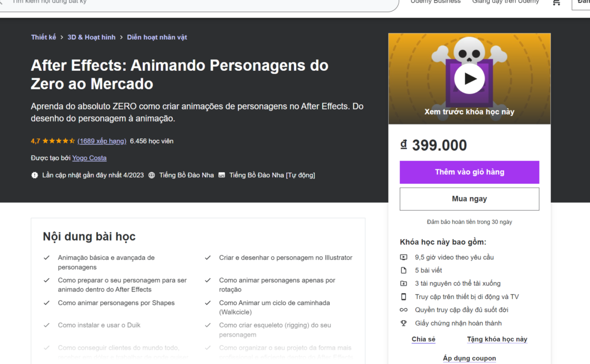Screen dimensions: 590x364
Task: Click the Mua ngay button
Action: click(x=469, y=199)
